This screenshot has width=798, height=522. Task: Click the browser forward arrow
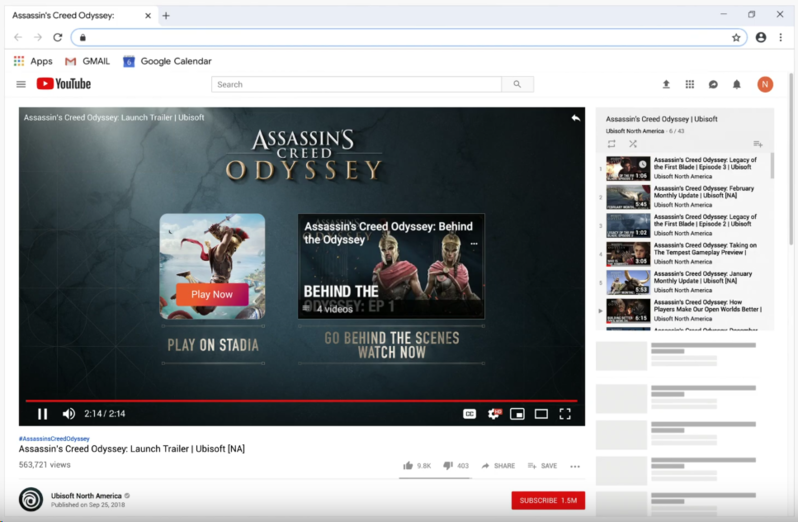pyautogui.click(x=38, y=37)
